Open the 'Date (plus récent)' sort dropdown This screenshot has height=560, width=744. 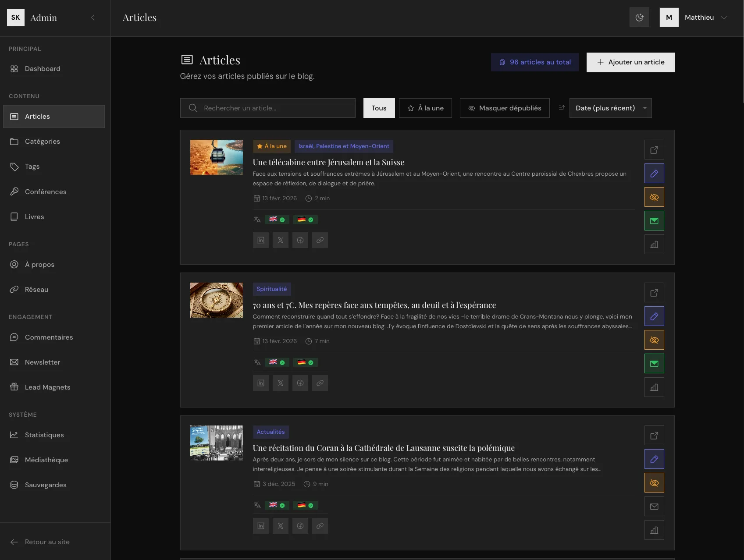point(610,108)
